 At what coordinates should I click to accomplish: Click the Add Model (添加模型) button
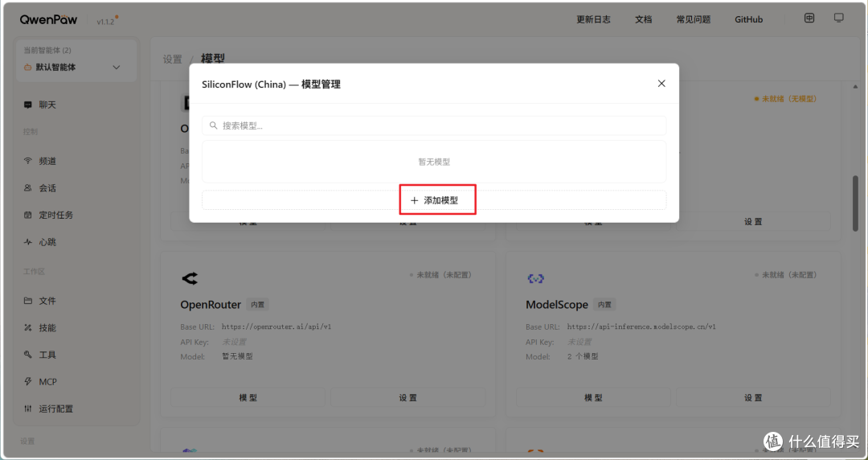pos(434,200)
